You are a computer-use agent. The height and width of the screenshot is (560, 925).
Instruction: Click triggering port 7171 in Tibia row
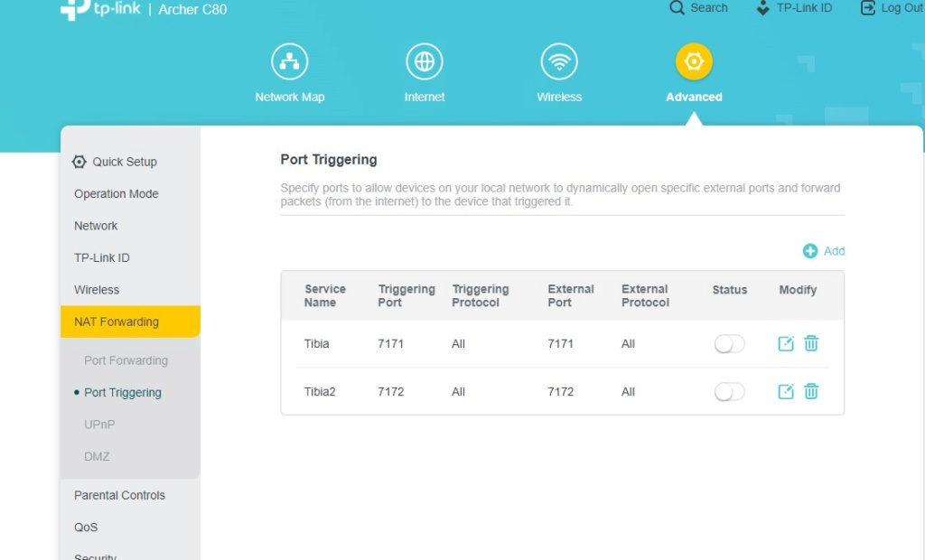[x=390, y=343]
